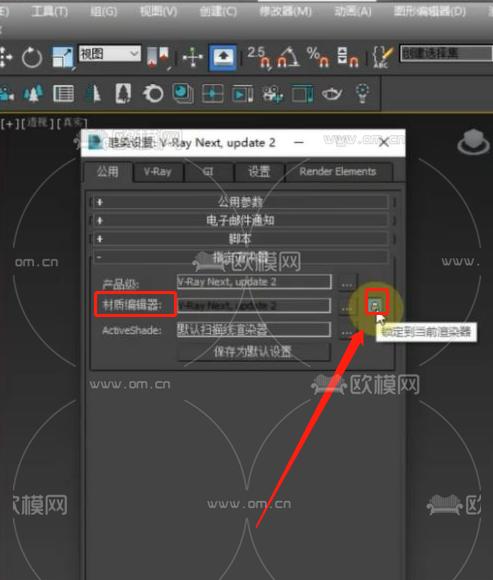Switch to the V-Ray tab
Screen dimensions: 493x580
pos(158,172)
